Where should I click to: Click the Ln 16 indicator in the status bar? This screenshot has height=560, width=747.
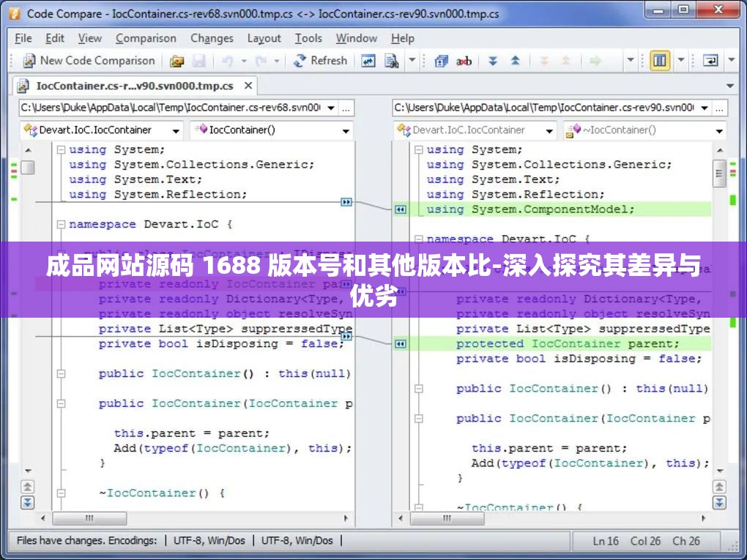click(603, 541)
